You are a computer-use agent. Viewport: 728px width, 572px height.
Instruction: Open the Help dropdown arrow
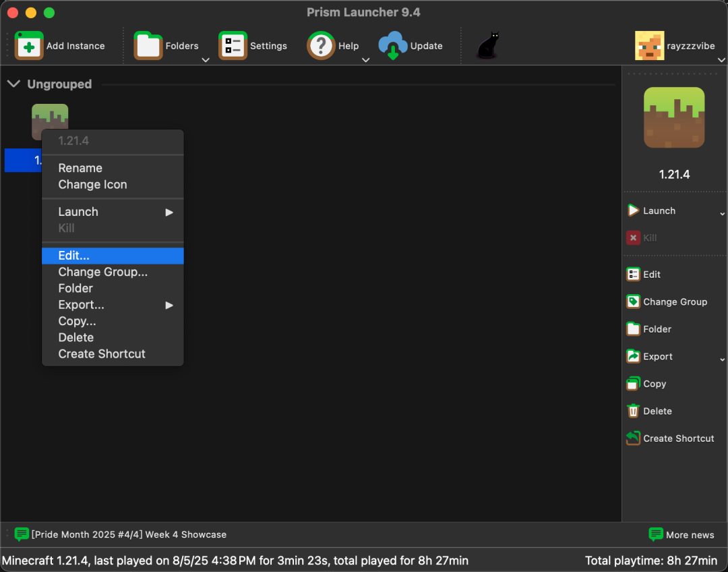[366, 60]
